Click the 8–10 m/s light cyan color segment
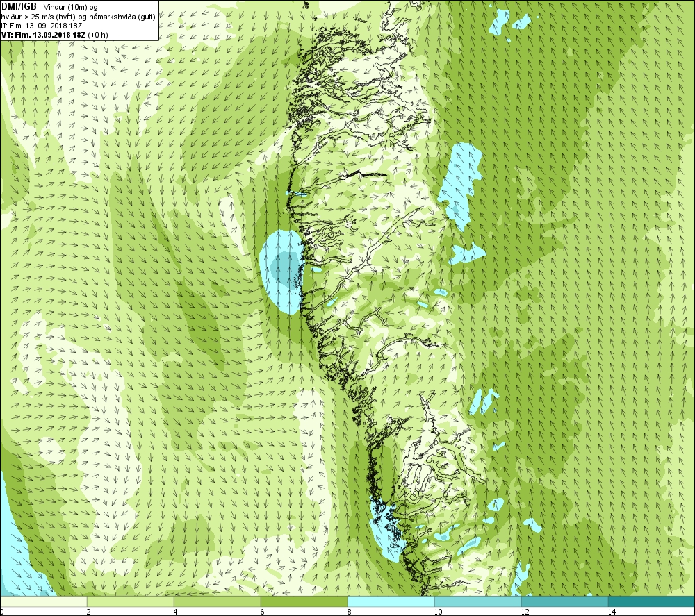The width and height of the screenshot is (695, 616). [391, 601]
